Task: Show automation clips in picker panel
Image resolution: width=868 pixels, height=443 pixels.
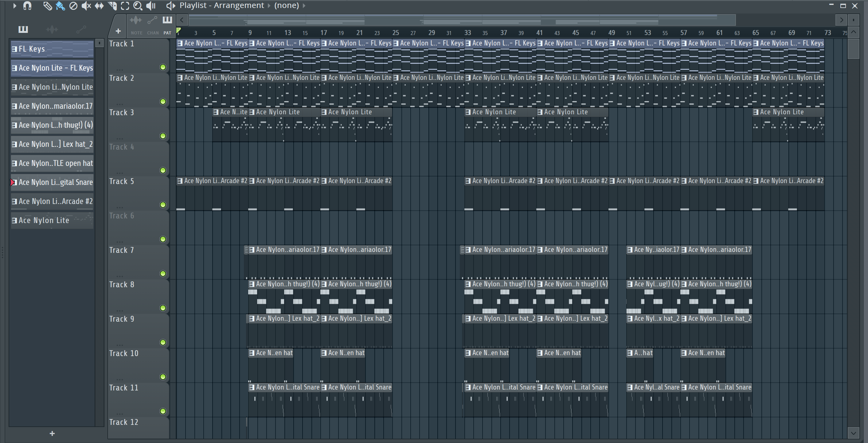Action: point(81,29)
